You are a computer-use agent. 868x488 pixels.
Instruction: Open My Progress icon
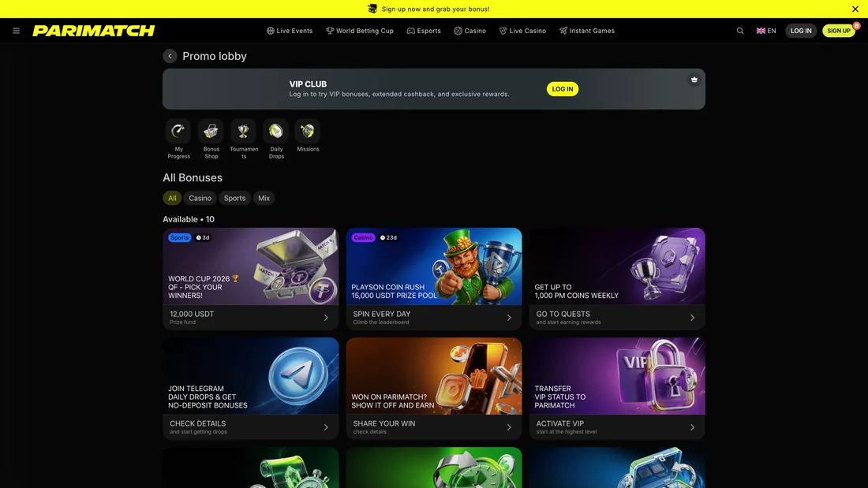click(x=178, y=131)
